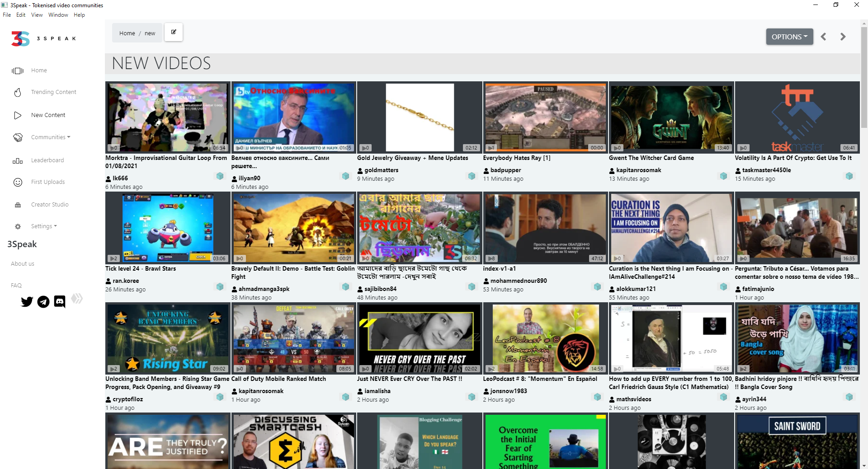
Task: Click the 'new' breadcrumb segment
Action: (150, 33)
